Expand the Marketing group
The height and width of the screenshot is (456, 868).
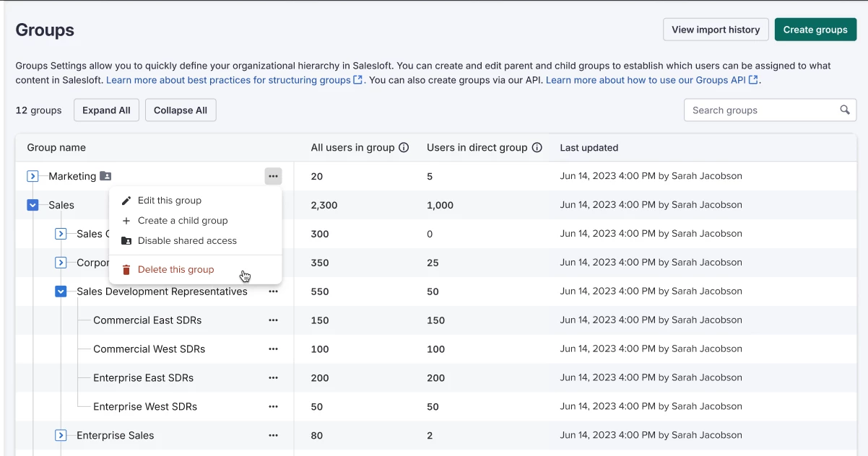point(32,176)
